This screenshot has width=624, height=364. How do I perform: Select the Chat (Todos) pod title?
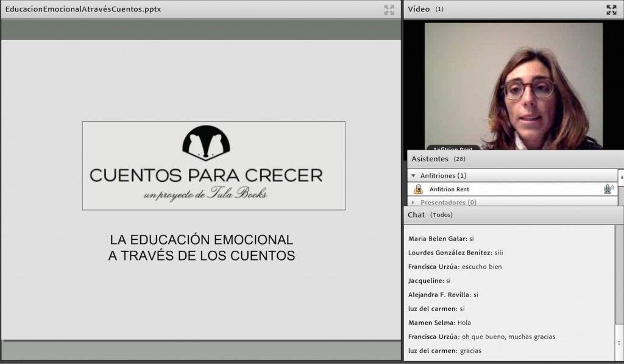tap(430, 215)
